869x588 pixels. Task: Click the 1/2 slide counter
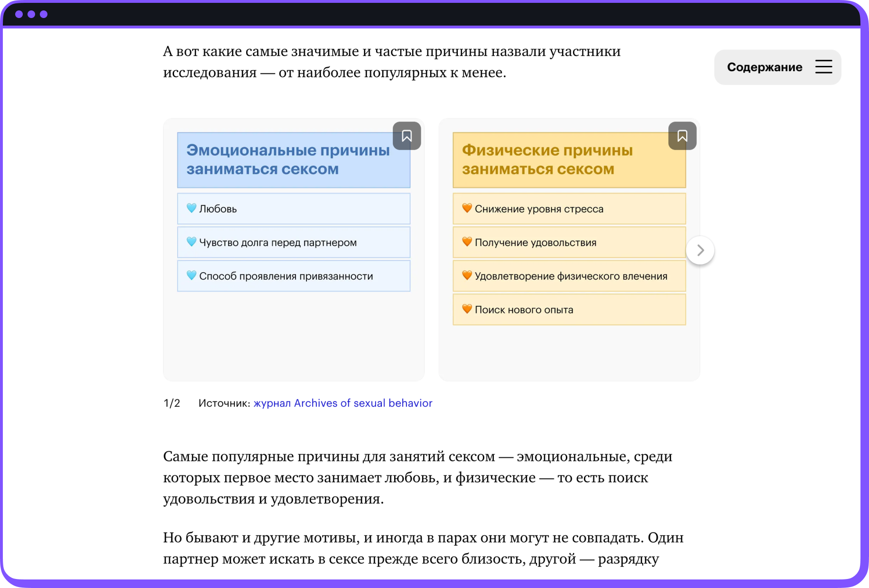pyautogui.click(x=171, y=403)
